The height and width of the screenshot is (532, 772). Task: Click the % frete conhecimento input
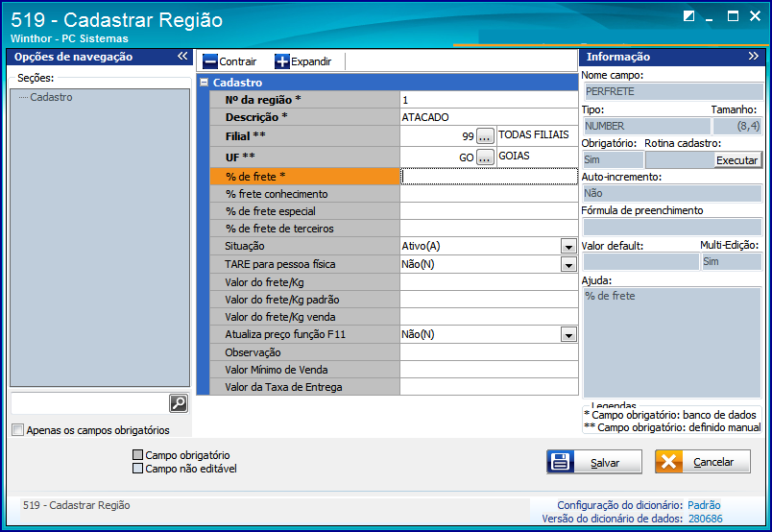(489, 194)
